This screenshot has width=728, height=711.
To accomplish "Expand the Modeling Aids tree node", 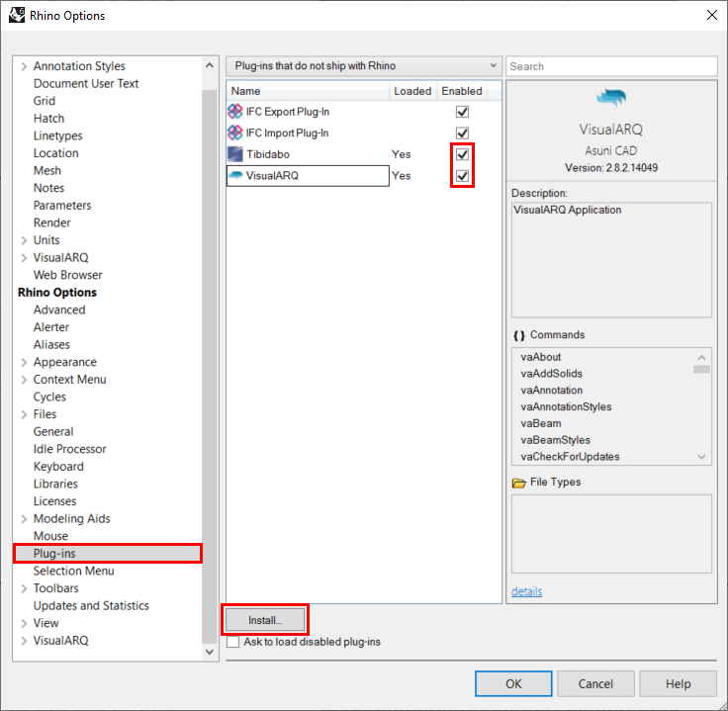I will 24,519.
